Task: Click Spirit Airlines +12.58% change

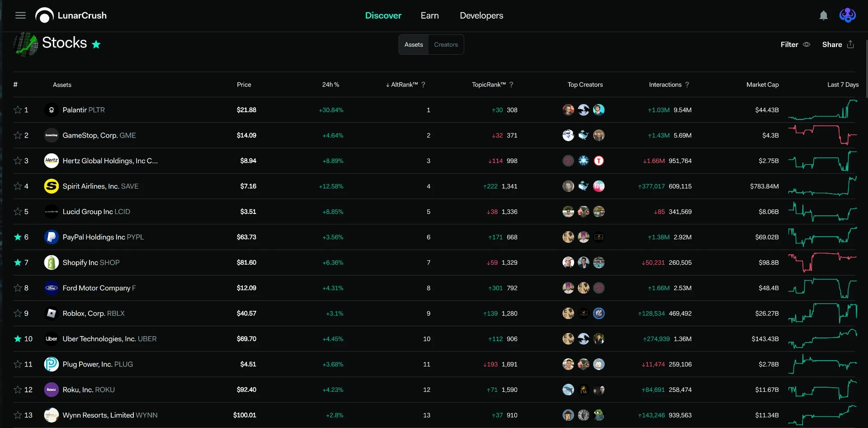Action: tap(331, 186)
